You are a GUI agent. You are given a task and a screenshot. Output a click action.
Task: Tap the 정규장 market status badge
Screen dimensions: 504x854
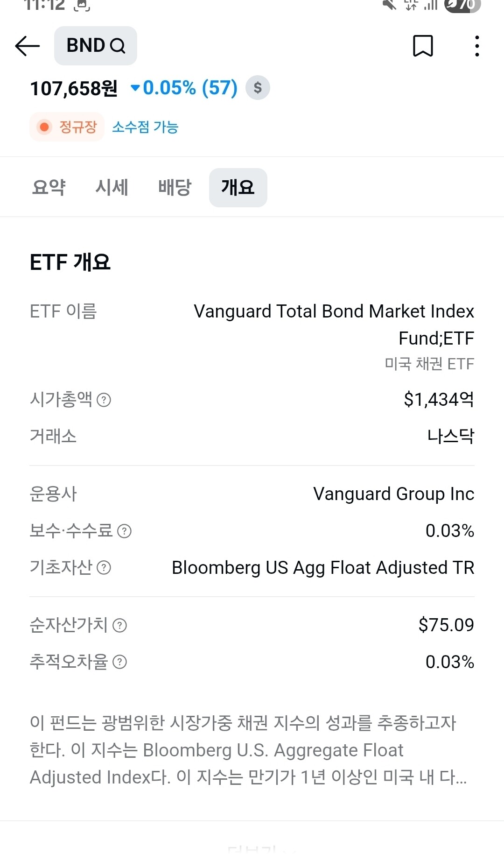click(x=67, y=127)
